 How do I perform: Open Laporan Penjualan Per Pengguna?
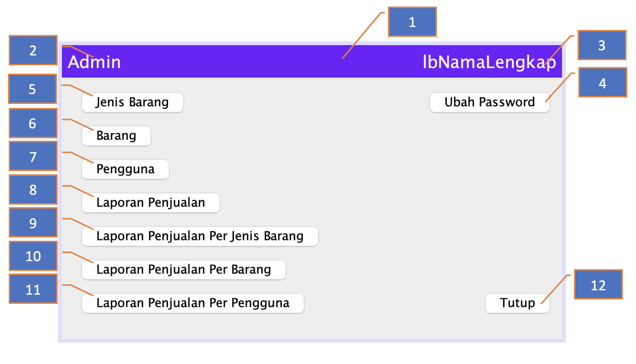193,303
